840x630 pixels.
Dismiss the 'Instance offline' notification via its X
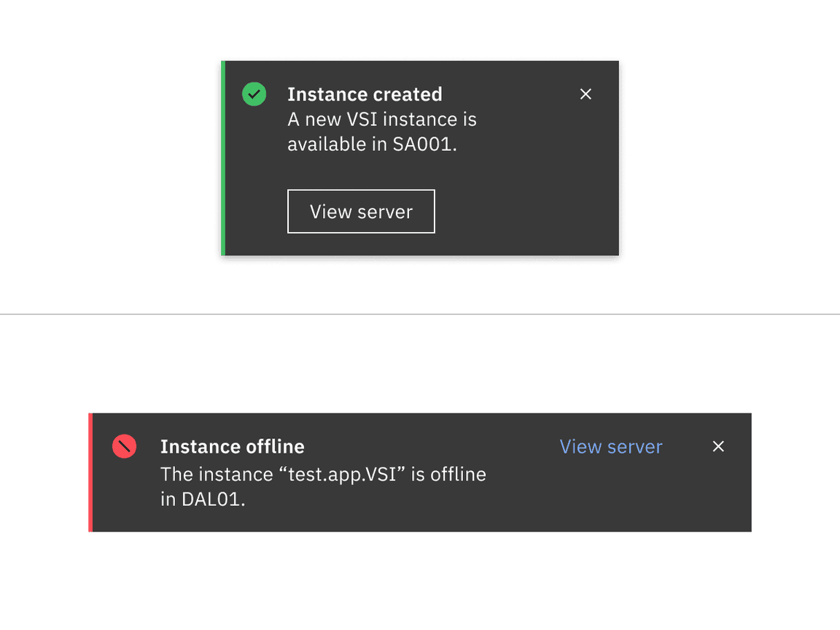click(x=718, y=446)
